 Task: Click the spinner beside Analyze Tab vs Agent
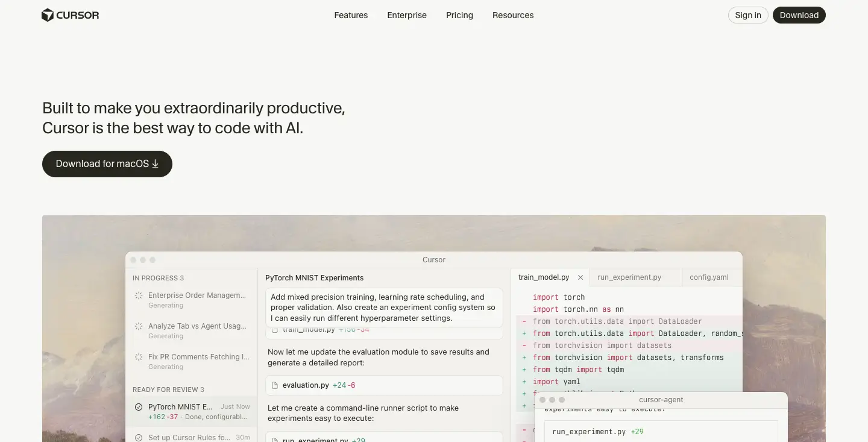tap(139, 326)
